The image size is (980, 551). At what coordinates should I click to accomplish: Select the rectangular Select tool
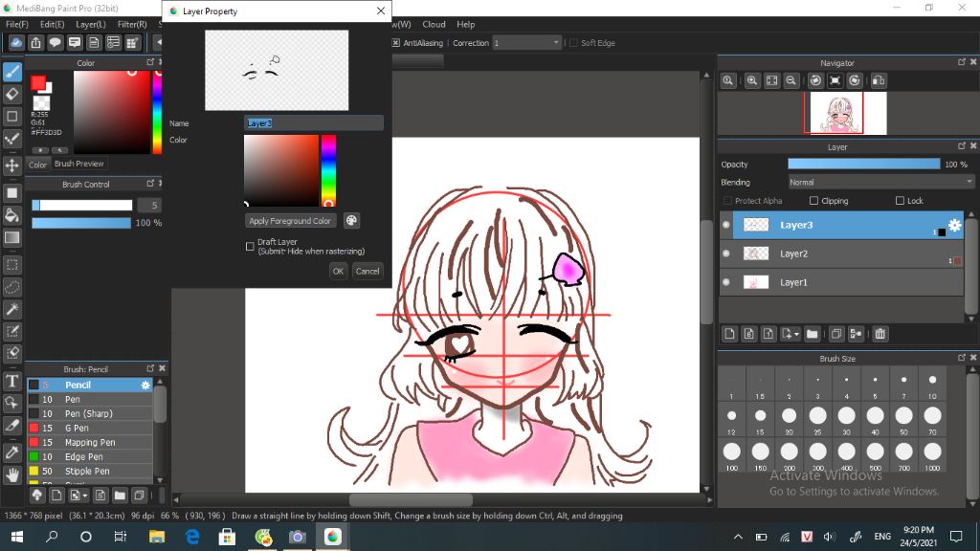[11, 265]
